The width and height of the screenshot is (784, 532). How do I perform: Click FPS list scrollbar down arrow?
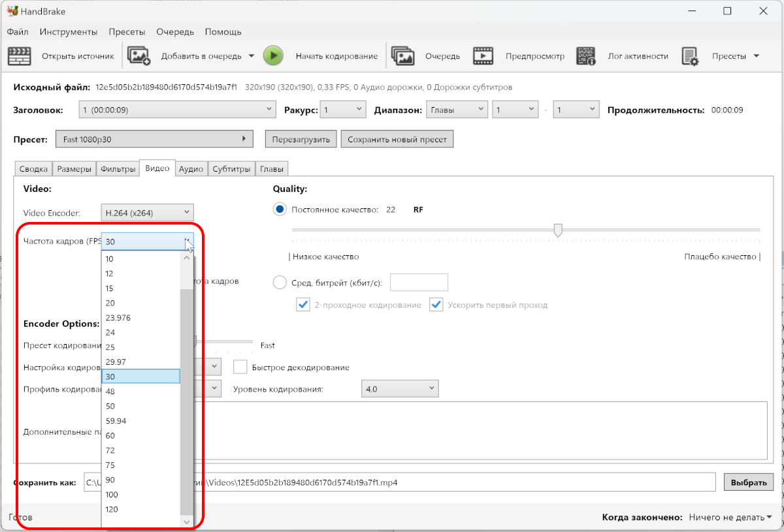coord(186,522)
